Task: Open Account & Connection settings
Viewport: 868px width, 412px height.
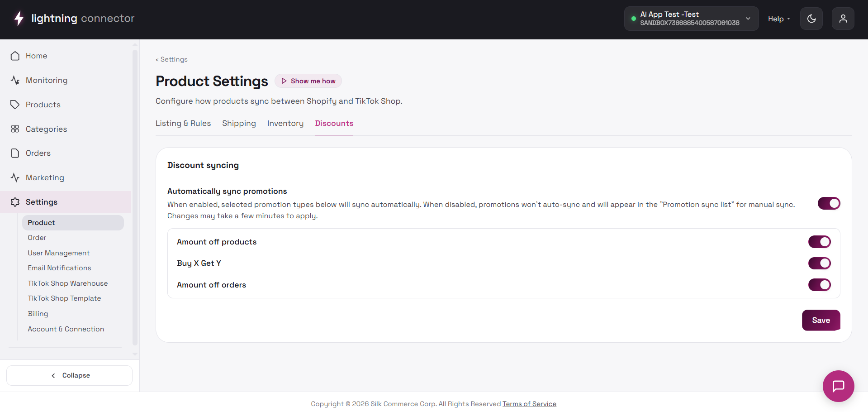Action: point(66,329)
